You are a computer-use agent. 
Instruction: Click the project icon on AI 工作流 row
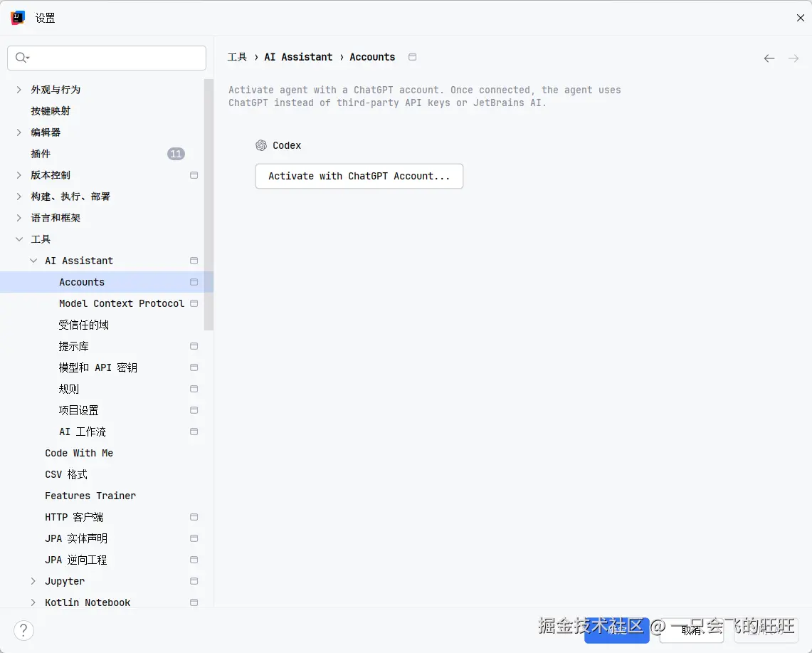click(x=194, y=432)
